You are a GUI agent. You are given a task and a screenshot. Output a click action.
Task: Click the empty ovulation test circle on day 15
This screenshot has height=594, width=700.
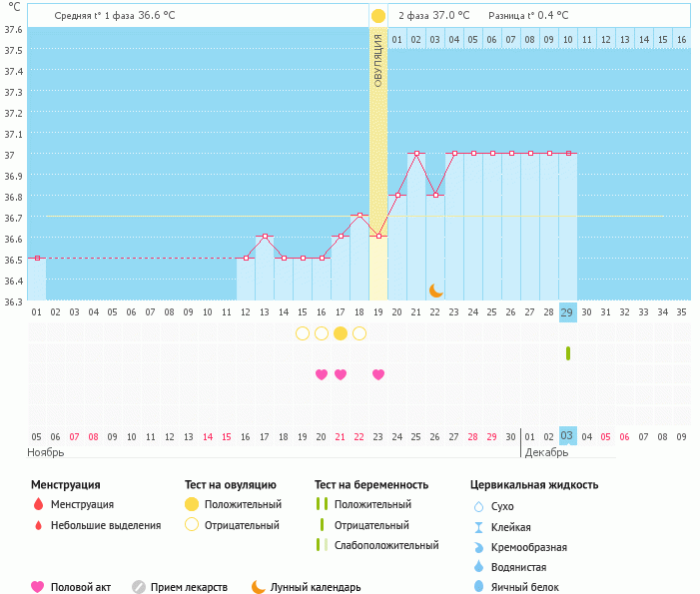pyautogui.click(x=303, y=333)
